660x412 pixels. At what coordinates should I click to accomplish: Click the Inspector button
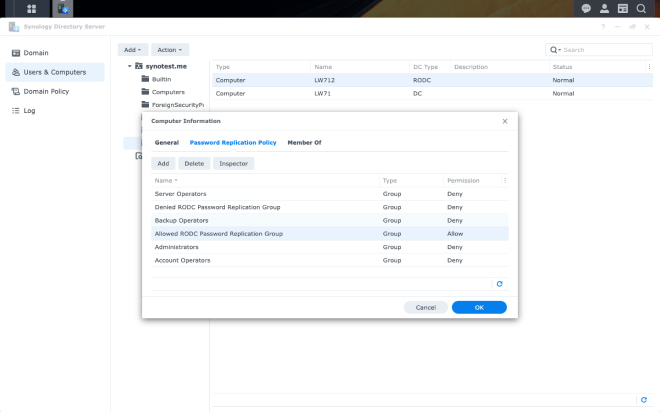(x=233, y=163)
